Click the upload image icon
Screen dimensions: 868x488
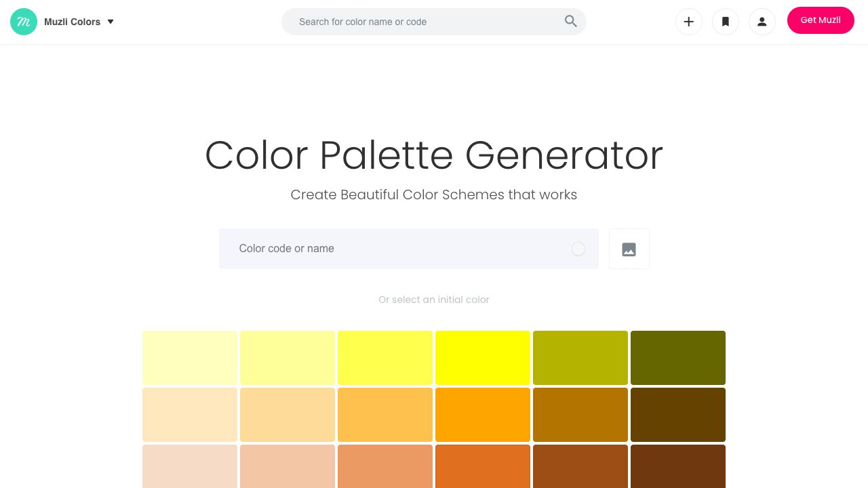click(629, 249)
